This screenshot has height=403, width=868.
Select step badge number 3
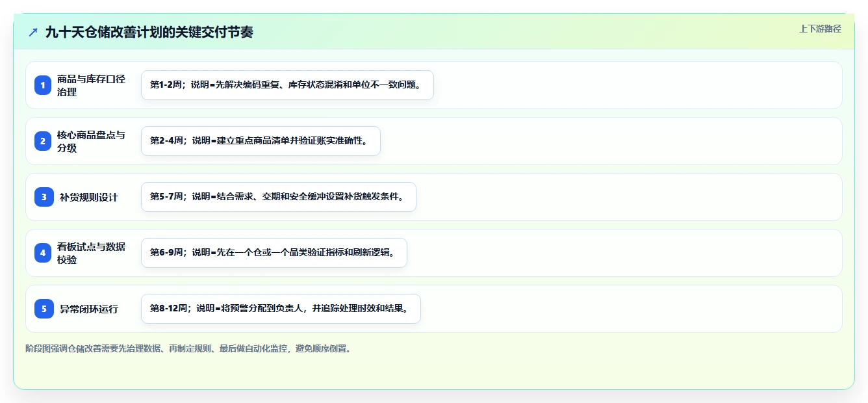(x=44, y=197)
